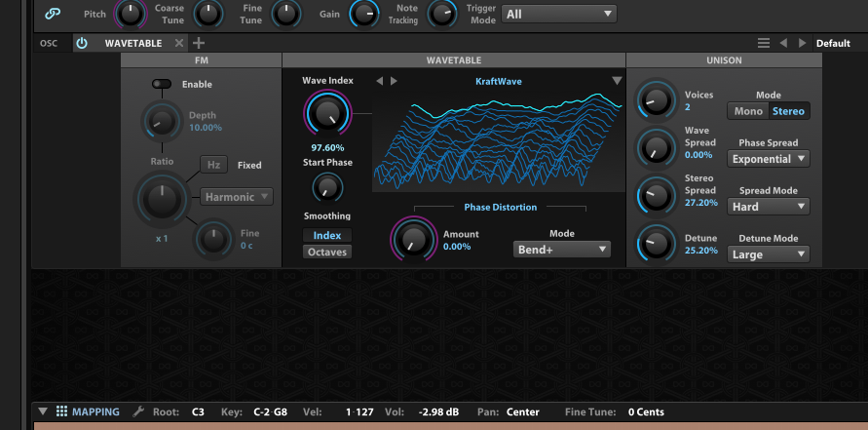Select previous wavetable left arrow
This screenshot has width=868, height=430.
tap(379, 82)
